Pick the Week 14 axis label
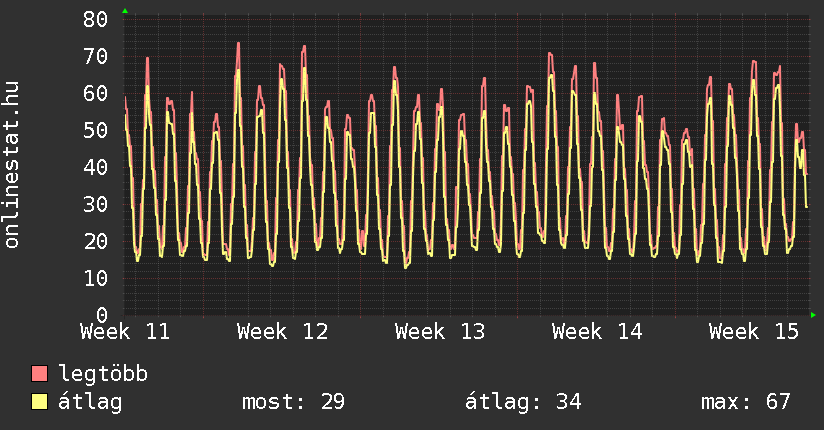This screenshot has width=824, height=430. click(x=596, y=332)
